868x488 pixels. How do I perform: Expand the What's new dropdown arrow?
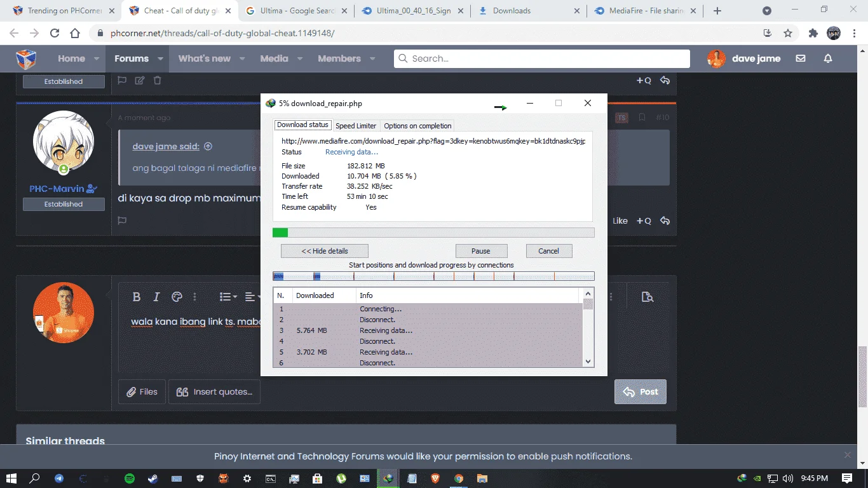coord(242,58)
